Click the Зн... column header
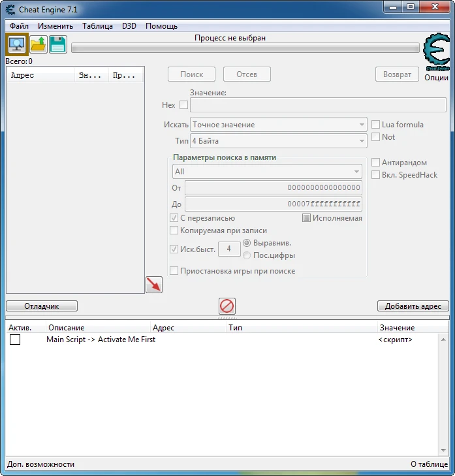 [x=91, y=75]
